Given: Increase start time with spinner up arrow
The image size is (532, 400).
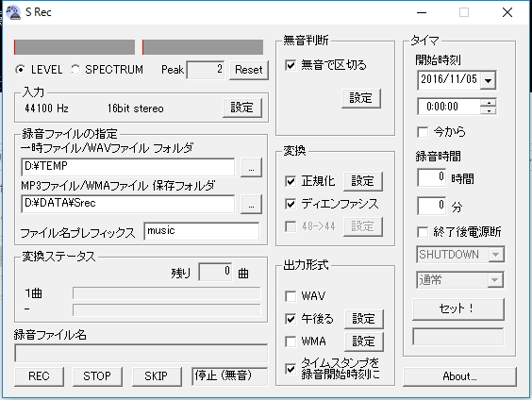Looking at the screenshot, I should click(x=489, y=103).
